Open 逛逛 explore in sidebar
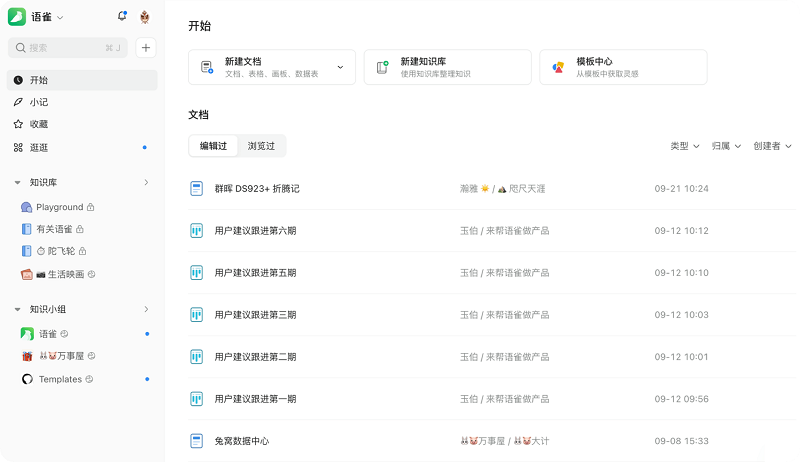This screenshot has height=462, width=800. (x=38, y=147)
